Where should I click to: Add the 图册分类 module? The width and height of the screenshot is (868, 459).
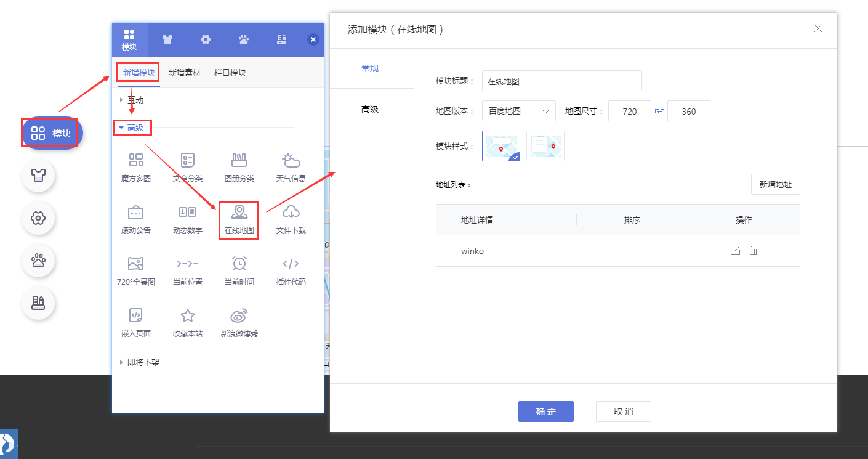pos(239,168)
